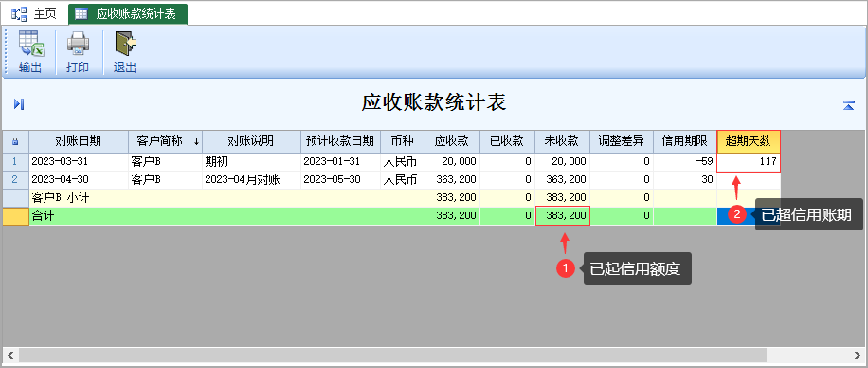The width and height of the screenshot is (868, 368).
Task: Click the 退出 exit door icon
Action: point(125,45)
